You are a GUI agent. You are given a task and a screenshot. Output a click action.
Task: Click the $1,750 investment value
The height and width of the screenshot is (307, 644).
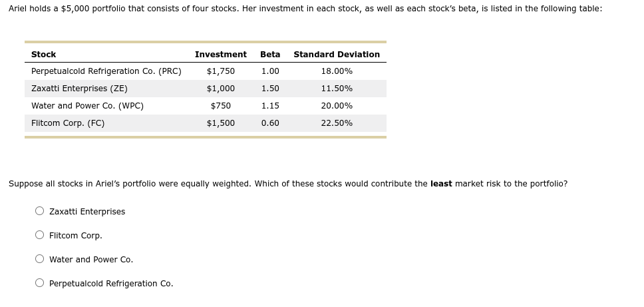[x=221, y=71]
